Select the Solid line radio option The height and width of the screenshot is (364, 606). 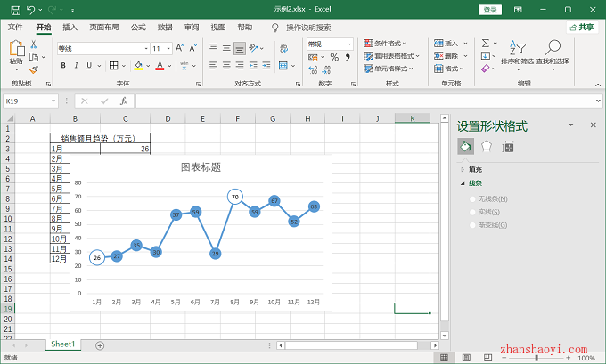[472, 212]
